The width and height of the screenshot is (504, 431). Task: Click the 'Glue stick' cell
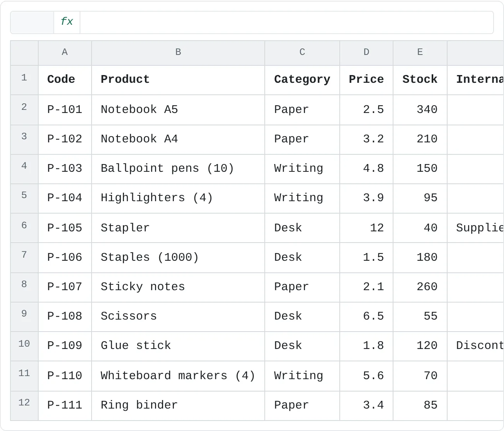(178, 346)
